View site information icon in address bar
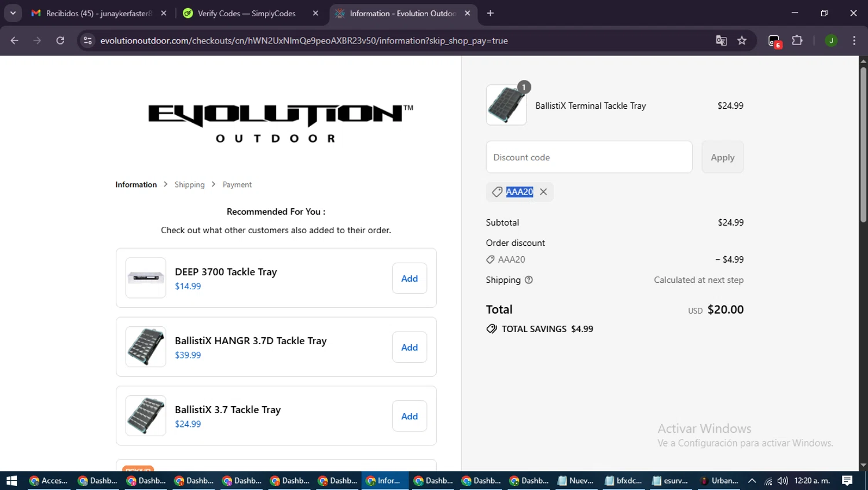The width and height of the screenshot is (868, 490). point(87,40)
